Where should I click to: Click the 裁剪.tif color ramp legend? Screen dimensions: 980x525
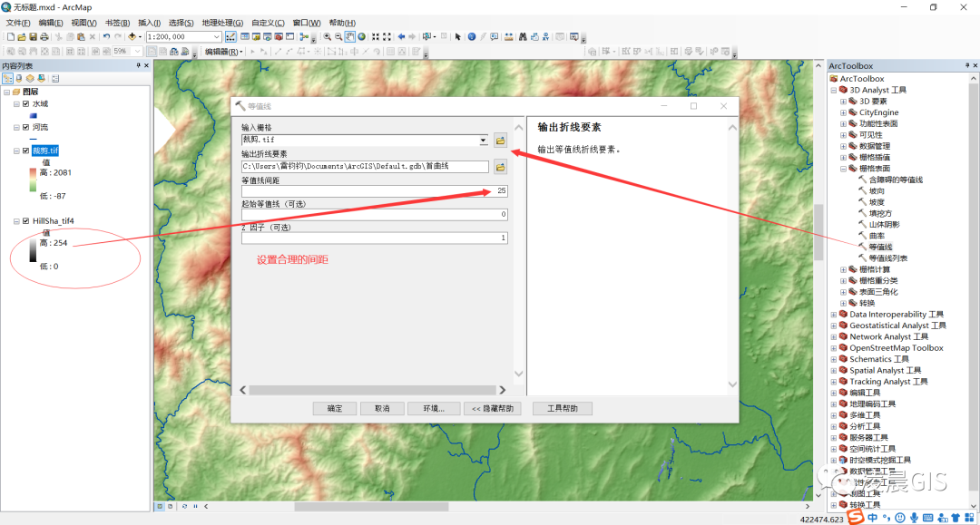click(x=34, y=180)
